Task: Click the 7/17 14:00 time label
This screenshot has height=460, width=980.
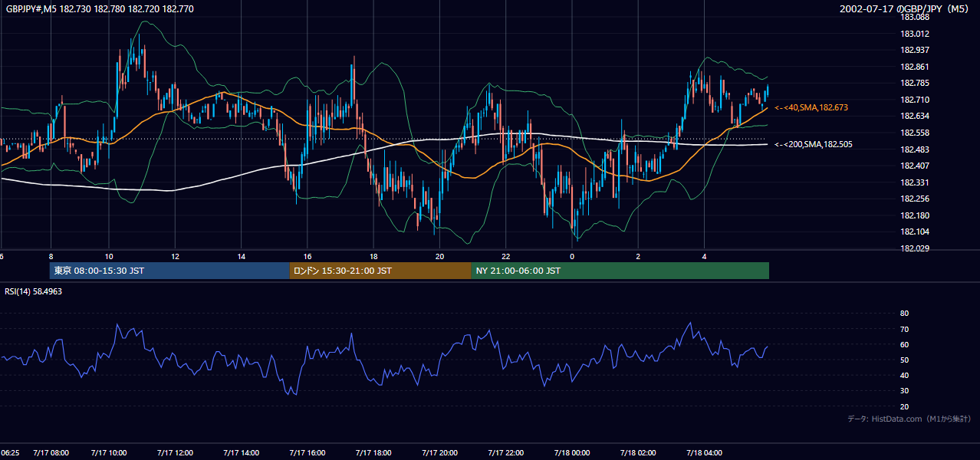Action: [241, 453]
